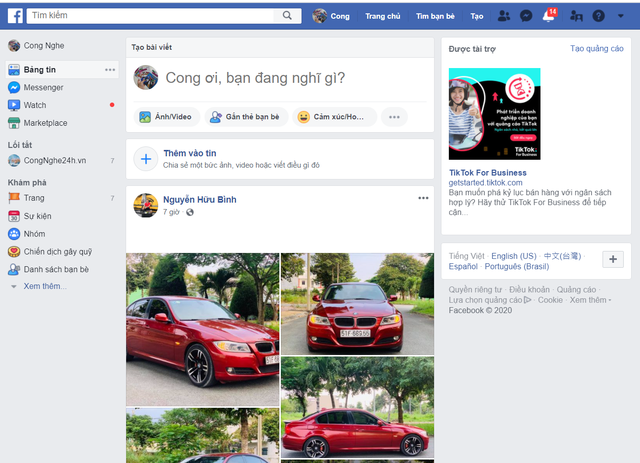
Task: Open notifications bell with 14 badge
Action: pos(549,16)
